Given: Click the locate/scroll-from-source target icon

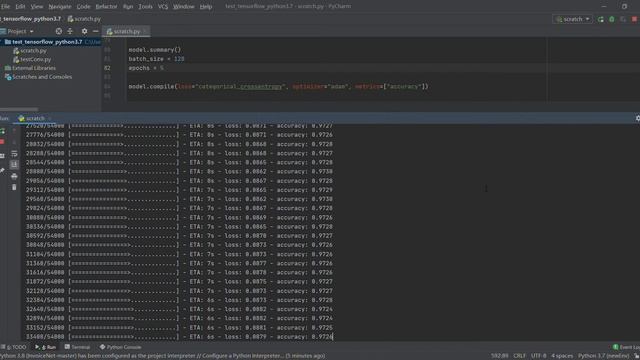Looking at the screenshot, I should (x=59, y=31).
